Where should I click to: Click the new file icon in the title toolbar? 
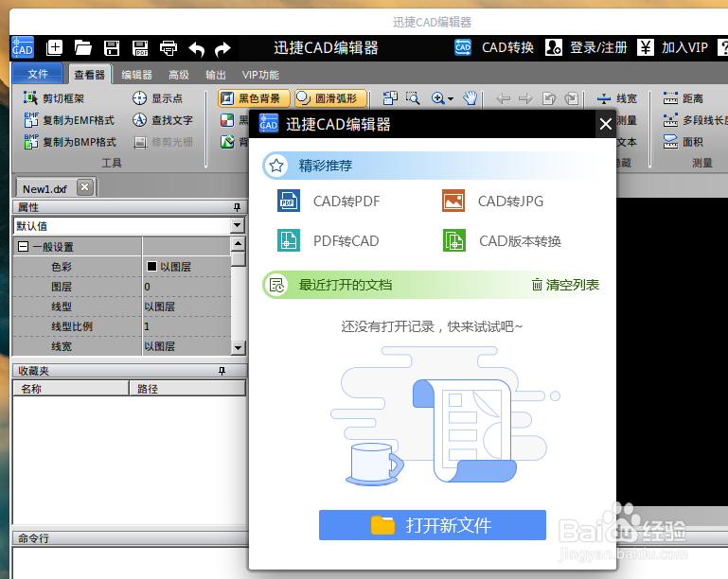pyautogui.click(x=54, y=47)
